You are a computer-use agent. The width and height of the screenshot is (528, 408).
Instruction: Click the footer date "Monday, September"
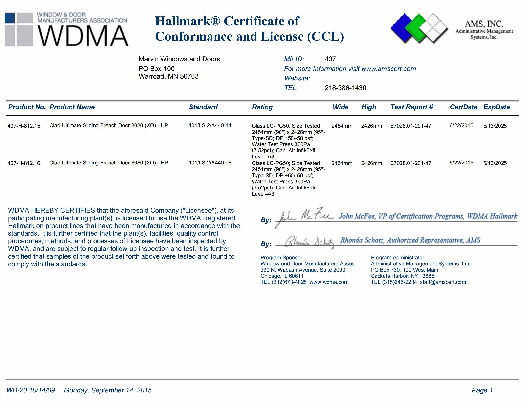point(107,390)
